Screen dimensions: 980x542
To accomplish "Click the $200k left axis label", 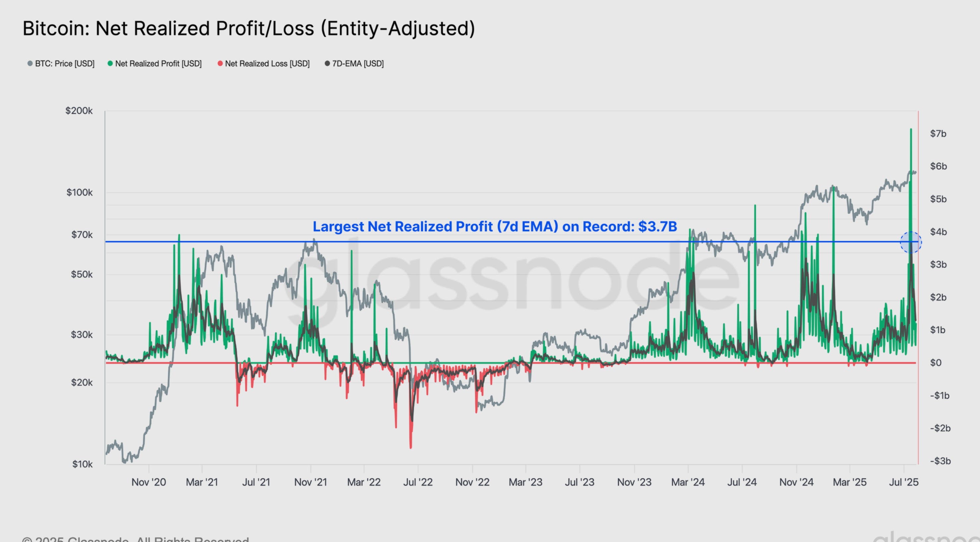I will pos(79,111).
